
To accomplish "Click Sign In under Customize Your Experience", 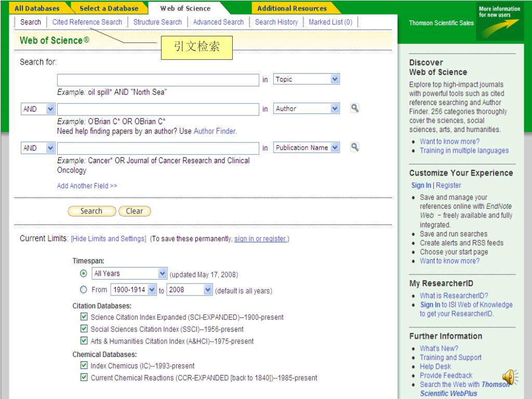I will point(421,185).
